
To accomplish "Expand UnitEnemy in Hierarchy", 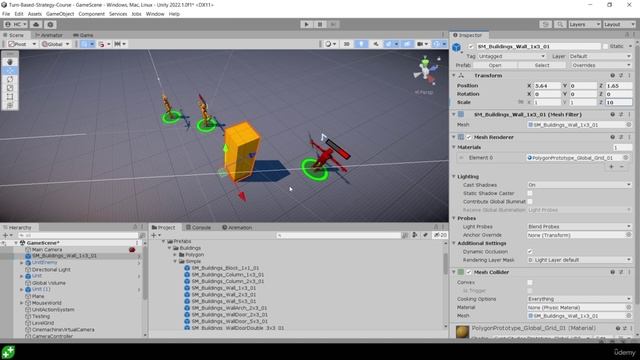I will point(22,263).
